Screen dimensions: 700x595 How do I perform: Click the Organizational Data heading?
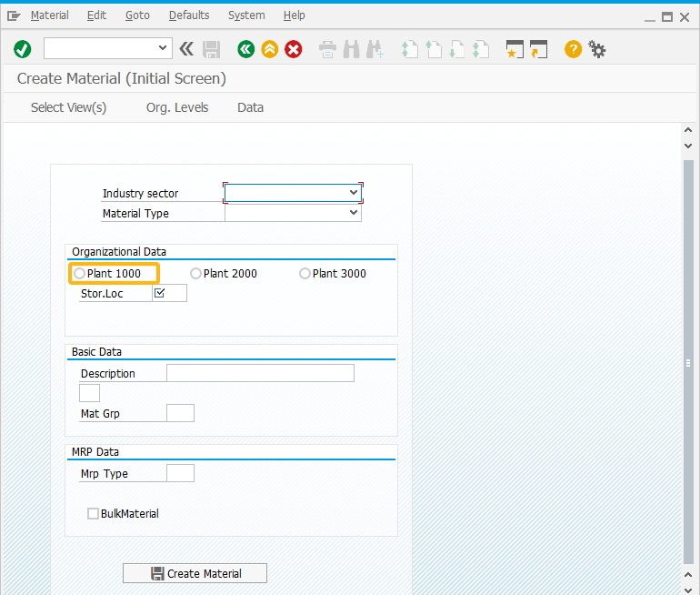click(119, 252)
